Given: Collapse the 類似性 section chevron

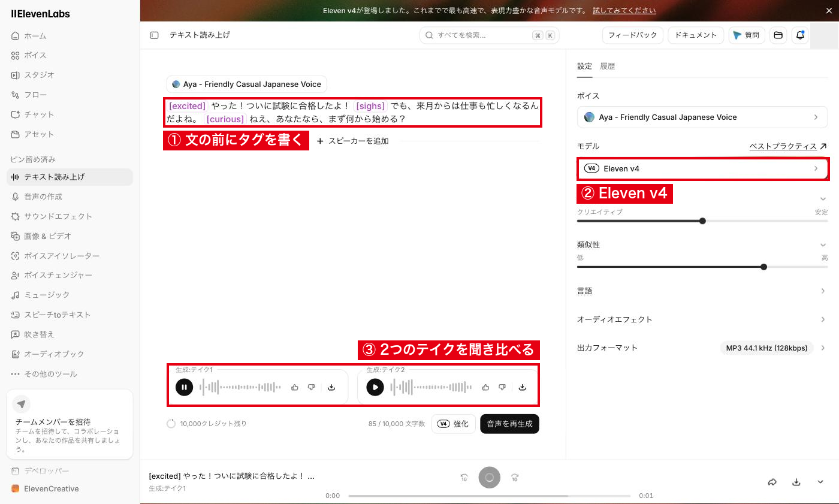Looking at the screenshot, I should [823, 245].
